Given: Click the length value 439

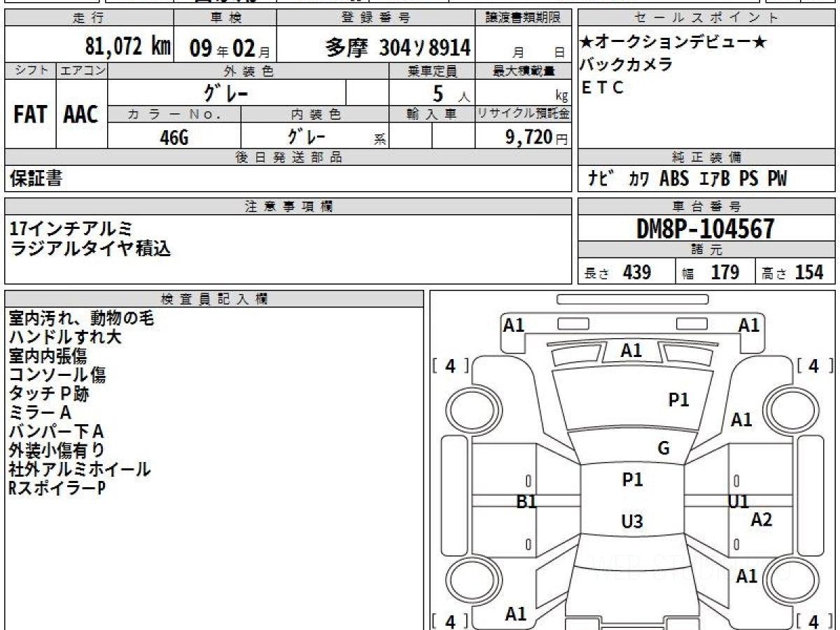Looking at the screenshot, I should coord(637,273).
